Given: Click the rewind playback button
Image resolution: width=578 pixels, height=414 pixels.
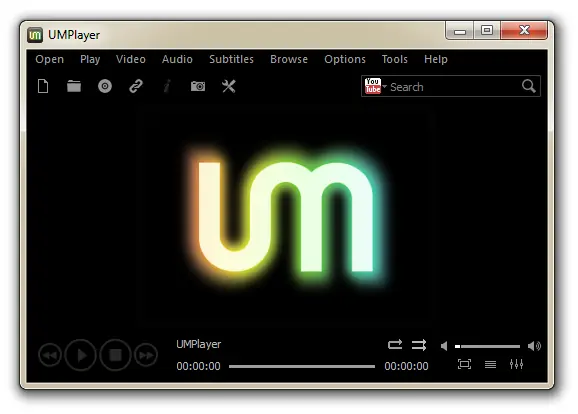Looking at the screenshot, I should (50, 355).
